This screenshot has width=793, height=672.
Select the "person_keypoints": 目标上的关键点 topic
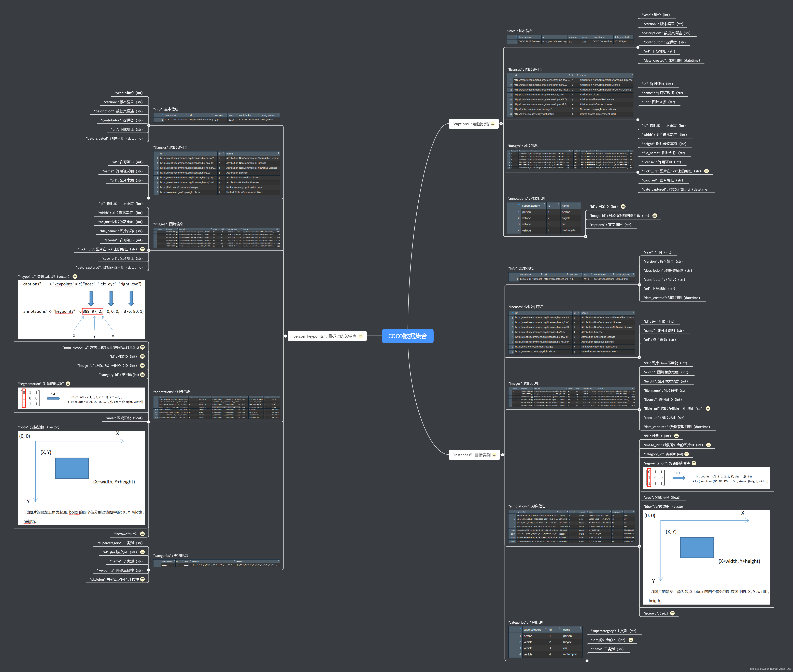coord(327,336)
